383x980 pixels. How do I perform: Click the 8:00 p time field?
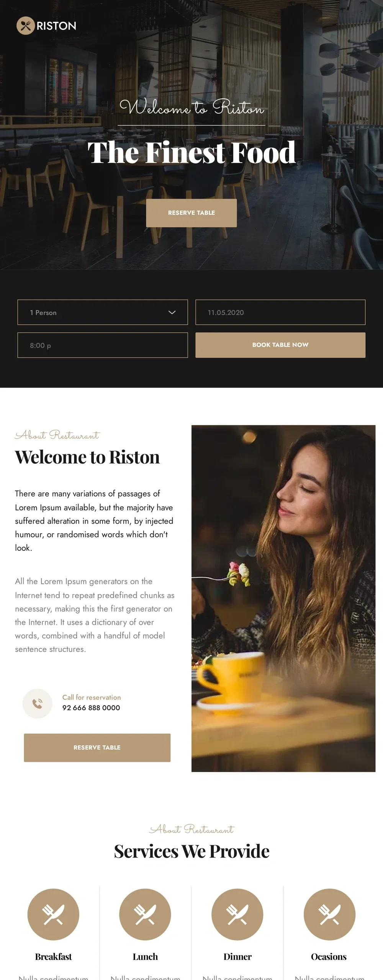pyautogui.click(x=103, y=345)
